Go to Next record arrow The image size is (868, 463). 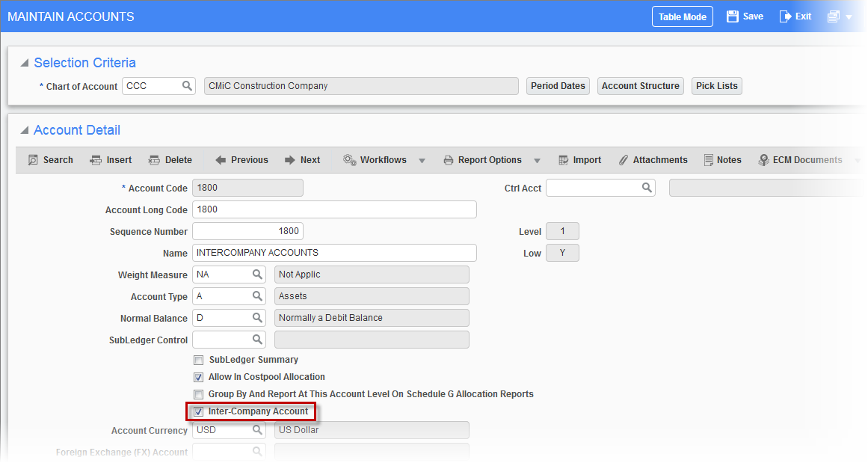[x=290, y=160]
